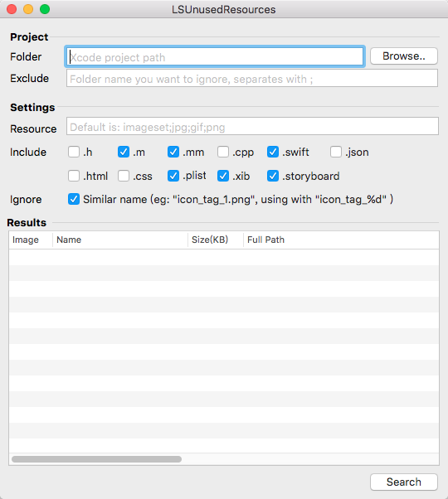The width and height of the screenshot is (448, 499).
Task: Uncheck the .m include checkbox
Action: pos(124,152)
